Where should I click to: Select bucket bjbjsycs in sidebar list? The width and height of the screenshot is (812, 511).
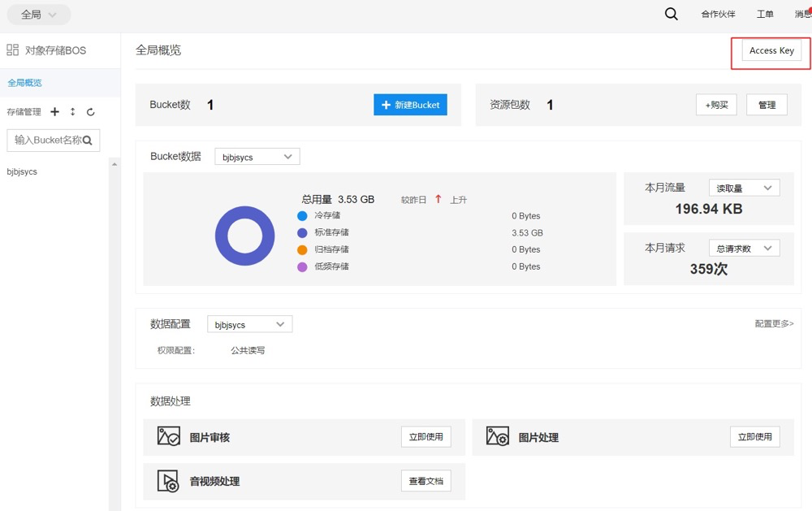click(x=22, y=171)
